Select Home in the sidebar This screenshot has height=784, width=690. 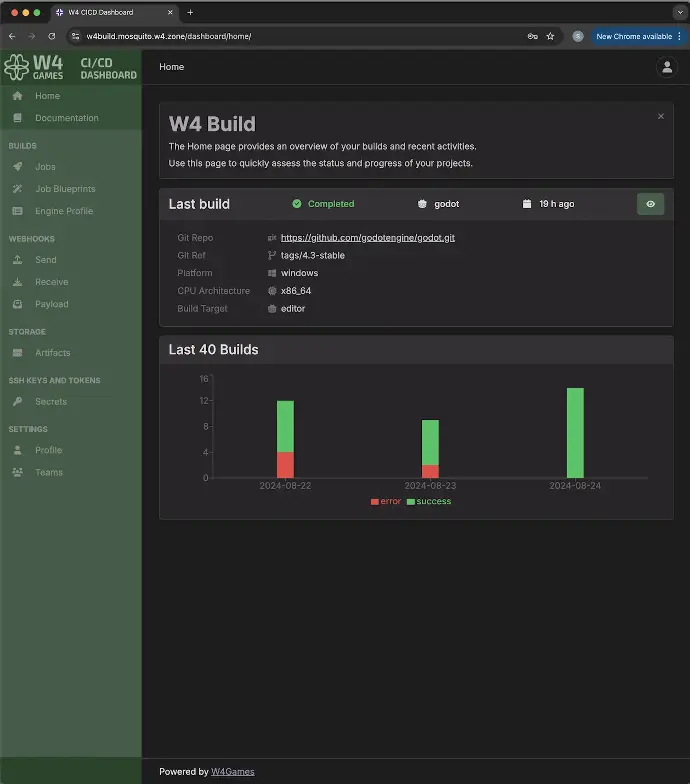[x=48, y=96]
